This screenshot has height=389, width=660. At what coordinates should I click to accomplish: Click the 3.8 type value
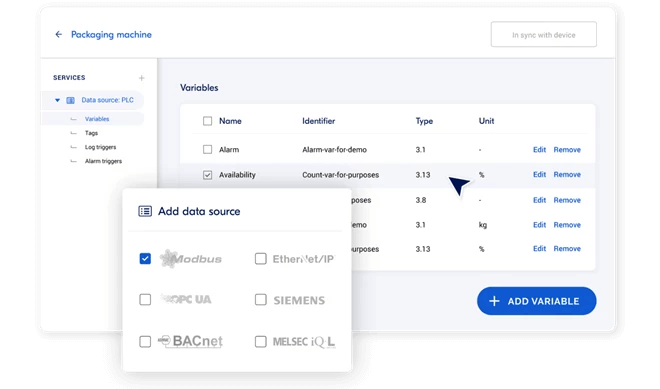[x=421, y=200]
